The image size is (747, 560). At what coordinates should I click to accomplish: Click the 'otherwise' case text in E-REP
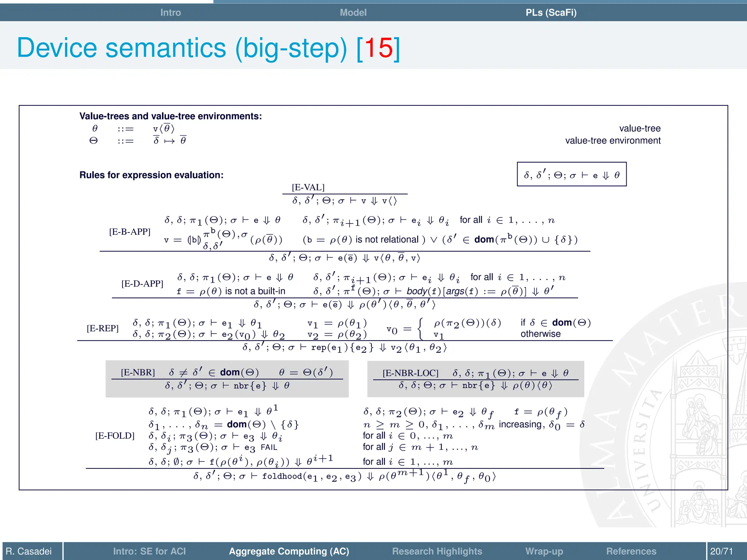[x=541, y=334]
